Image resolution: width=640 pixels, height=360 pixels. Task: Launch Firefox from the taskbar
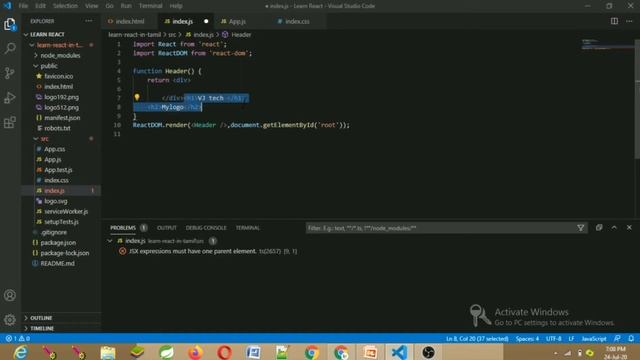coord(195,352)
